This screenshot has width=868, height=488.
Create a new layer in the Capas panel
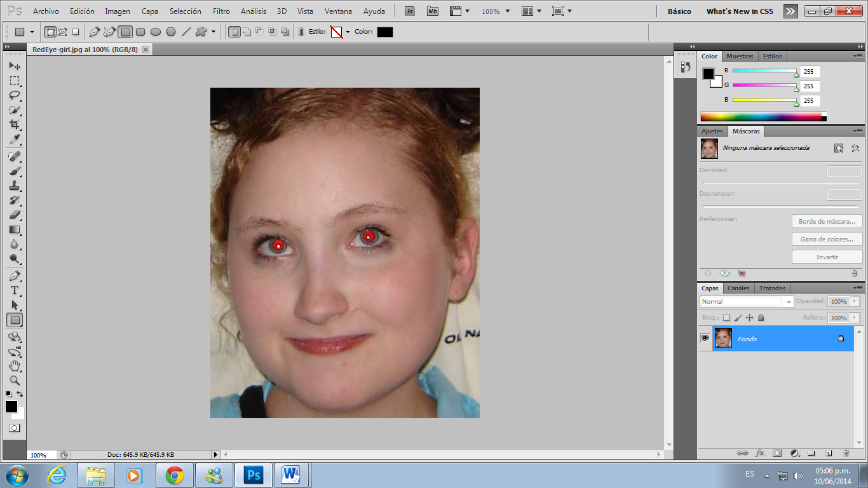(x=829, y=453)
